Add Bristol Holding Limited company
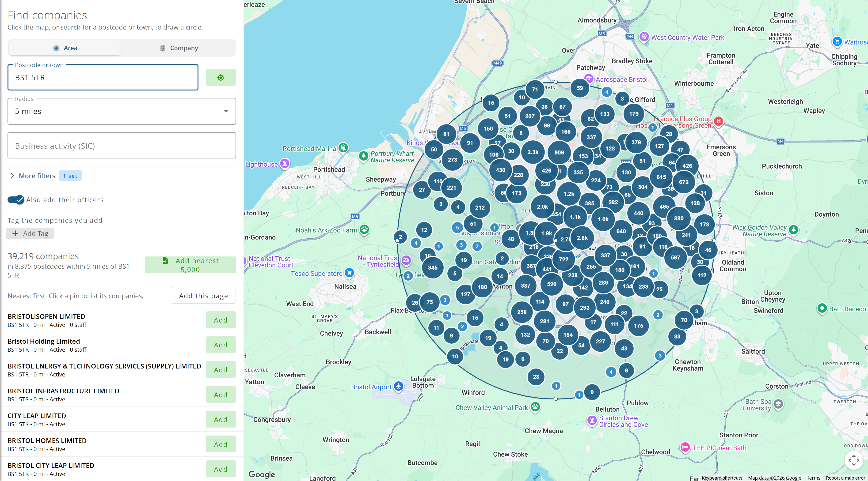Image resolution: width=868 pixels, height=481 pixels. tap(221, 345)
